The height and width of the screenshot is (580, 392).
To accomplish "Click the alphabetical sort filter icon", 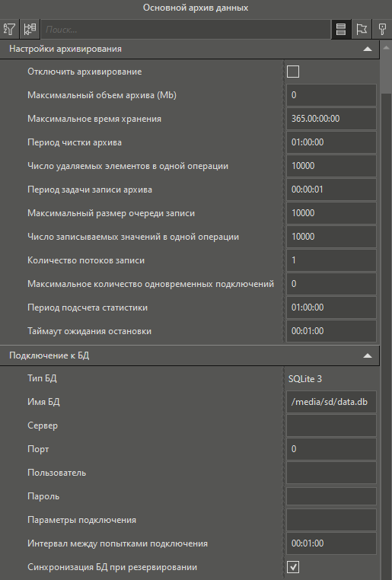I will point(9,29).
